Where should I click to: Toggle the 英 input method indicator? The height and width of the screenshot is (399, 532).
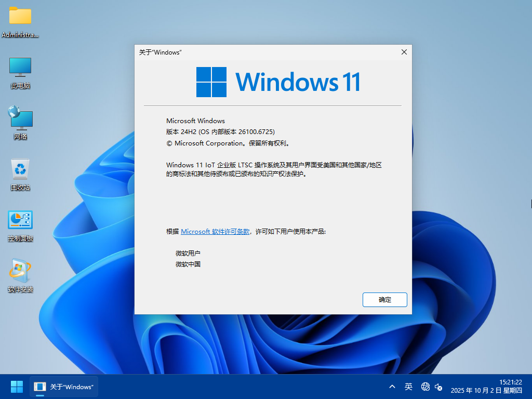[409, 387]
